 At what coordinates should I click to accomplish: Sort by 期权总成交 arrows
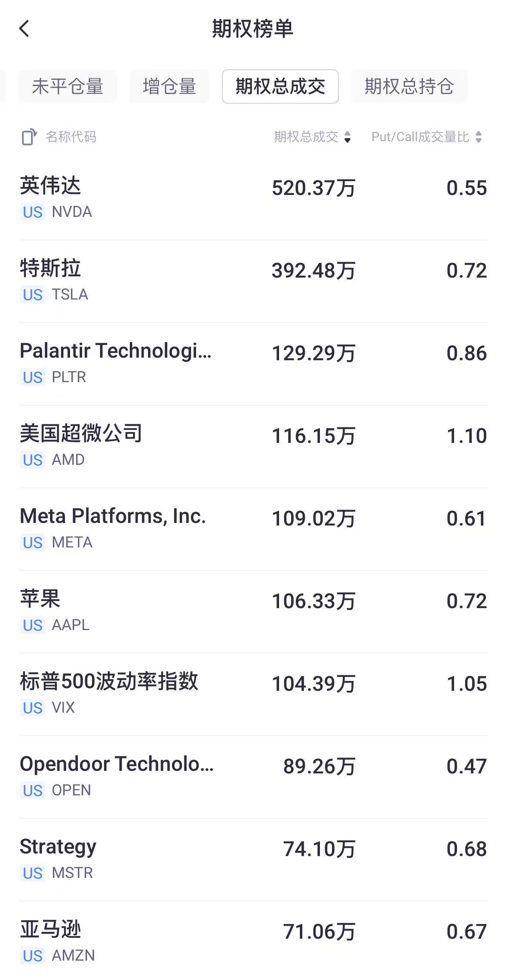[x=347, y=137]
